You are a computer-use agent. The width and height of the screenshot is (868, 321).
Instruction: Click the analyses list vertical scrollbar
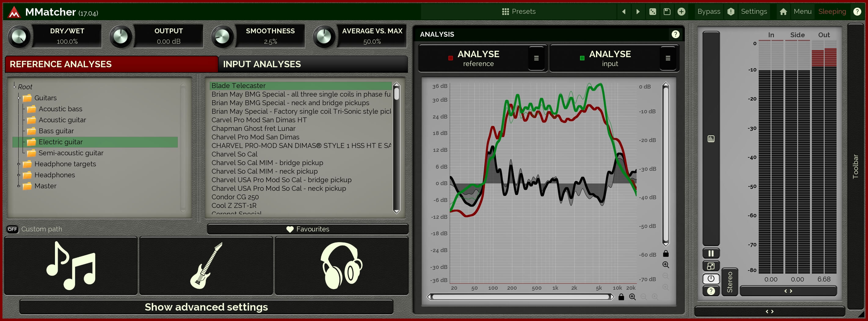click(397, 148)
